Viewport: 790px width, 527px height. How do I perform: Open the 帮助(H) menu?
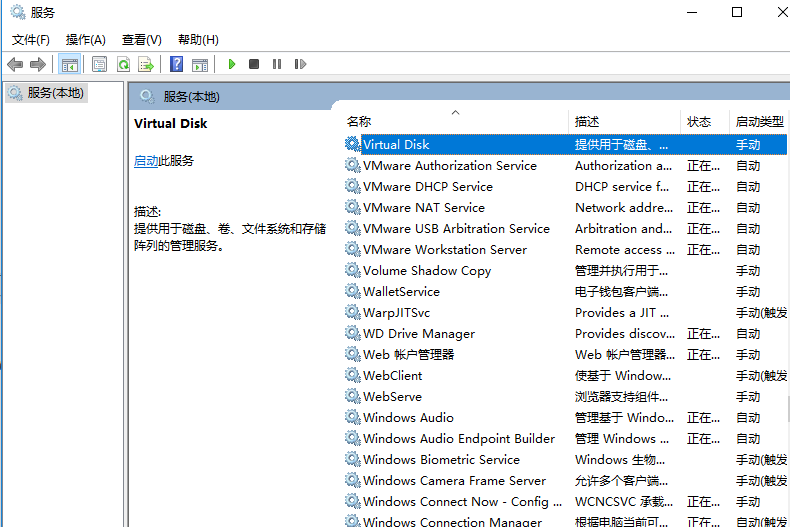(198, 40)
